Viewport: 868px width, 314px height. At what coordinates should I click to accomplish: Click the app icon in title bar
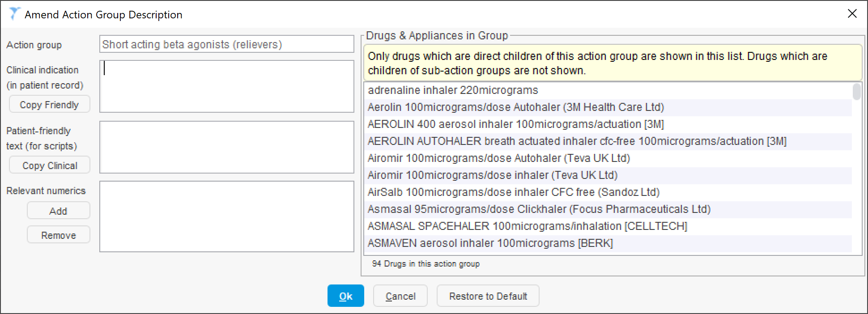14,14
